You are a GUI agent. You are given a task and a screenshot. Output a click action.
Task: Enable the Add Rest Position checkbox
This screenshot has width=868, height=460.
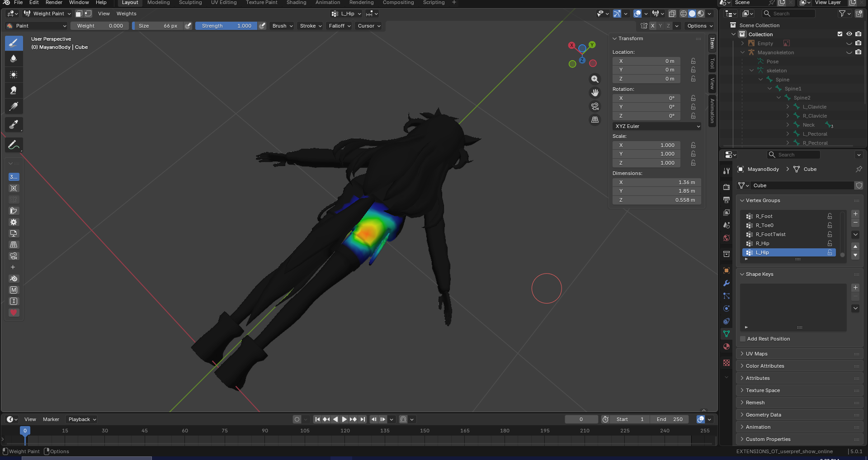(743, 339)
